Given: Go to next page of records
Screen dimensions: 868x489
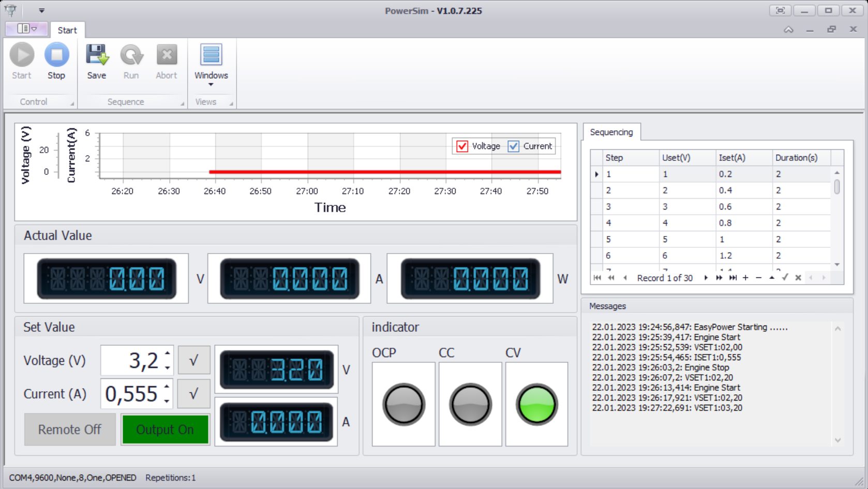Looking at the screenshot, I should (719, 278).
